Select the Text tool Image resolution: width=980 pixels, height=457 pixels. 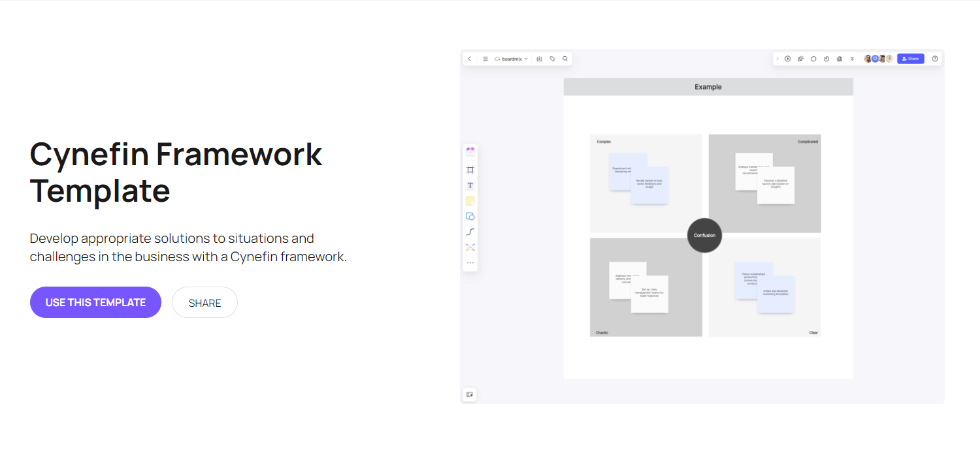tap(470, 185)
